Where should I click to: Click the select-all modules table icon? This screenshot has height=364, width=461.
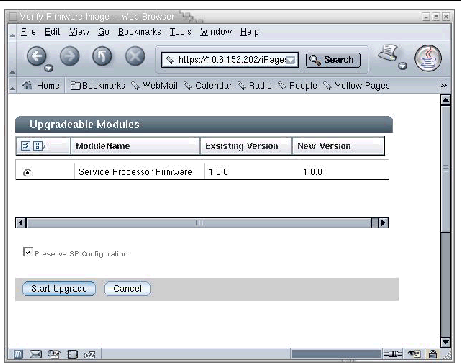click(x=25, y=146)
